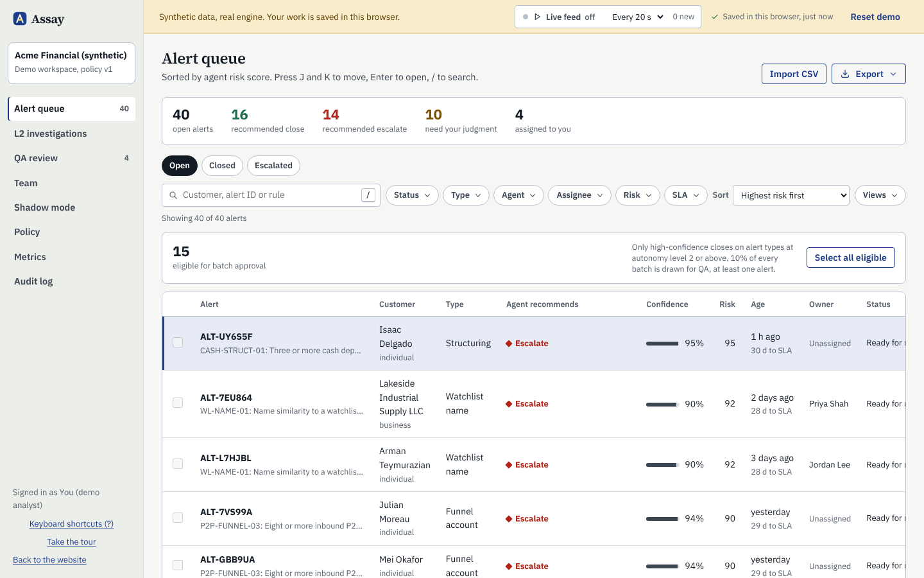Image resolution: width=924 pixels, height=578 pixels.
Task: Click the Escalate diamond for ALT-7VS99A
Action: click(509, 519)
